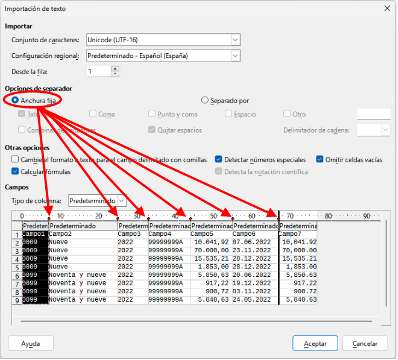
Task: Close the Importación de texto dialog
Action: coord(387,9)
